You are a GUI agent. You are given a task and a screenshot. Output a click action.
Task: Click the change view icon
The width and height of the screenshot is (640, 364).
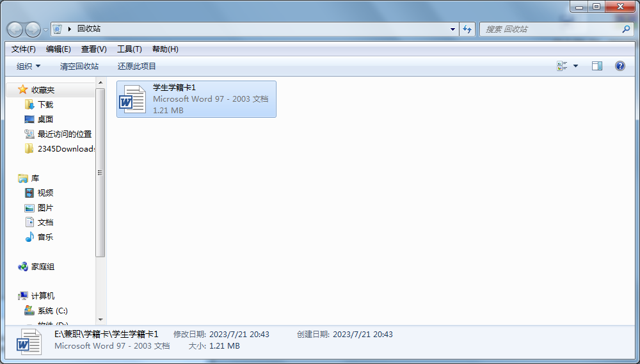pyautogui.click(x=562, y=66)
